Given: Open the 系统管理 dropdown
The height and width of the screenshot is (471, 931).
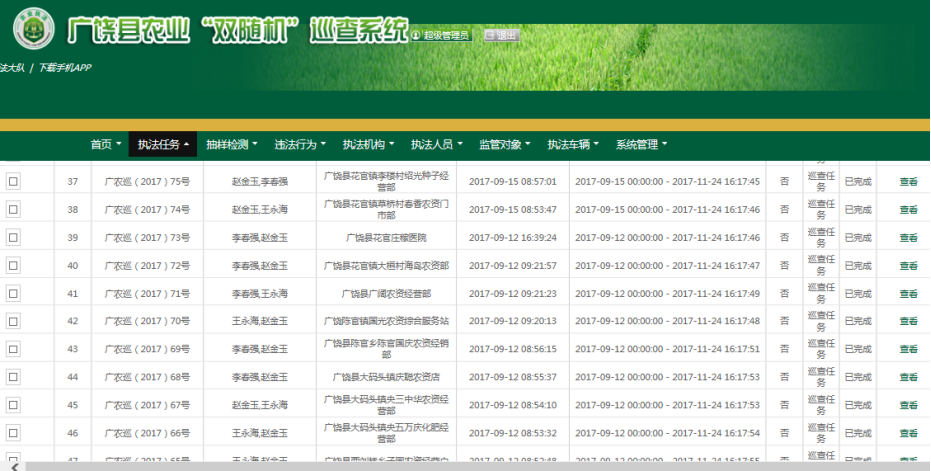Looking at the screenshot, I should tap(641, 144).
